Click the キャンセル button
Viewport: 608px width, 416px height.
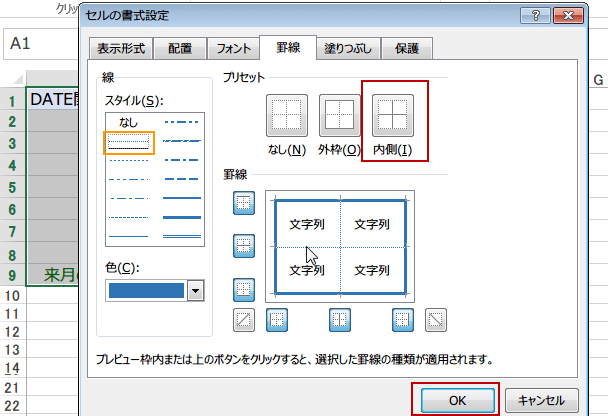tap(542, 400)
